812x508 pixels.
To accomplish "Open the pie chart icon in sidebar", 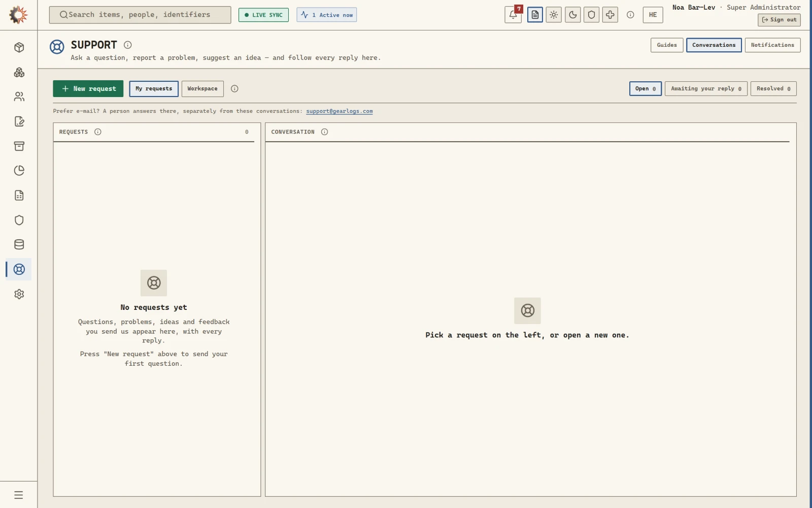I will 19,171.
